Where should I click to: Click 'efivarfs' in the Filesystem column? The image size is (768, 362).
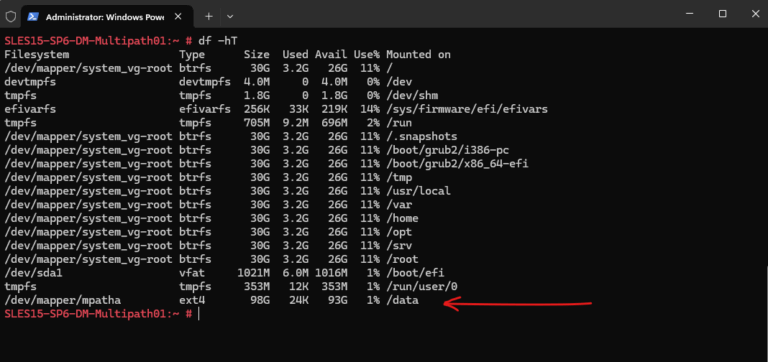(30, 109)
